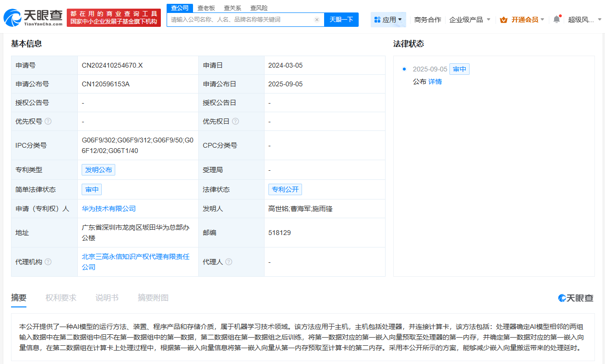This screenshot has height=364, width=605.
Task: Open the 权利要求 tab
Action: click(x=60, y=297)
